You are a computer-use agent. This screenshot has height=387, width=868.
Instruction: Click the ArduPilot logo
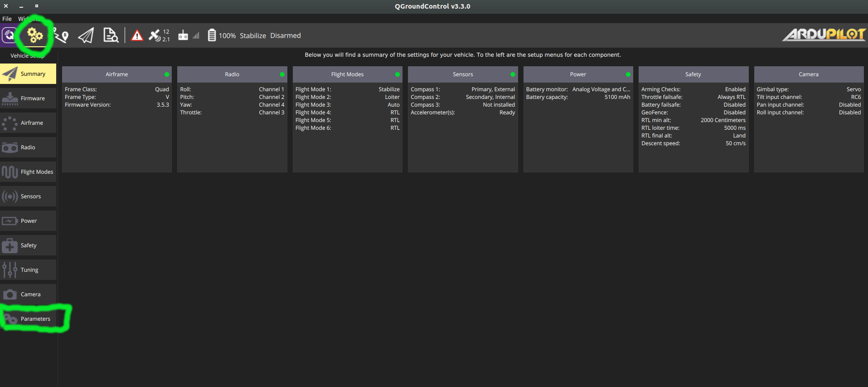[824, 34]
